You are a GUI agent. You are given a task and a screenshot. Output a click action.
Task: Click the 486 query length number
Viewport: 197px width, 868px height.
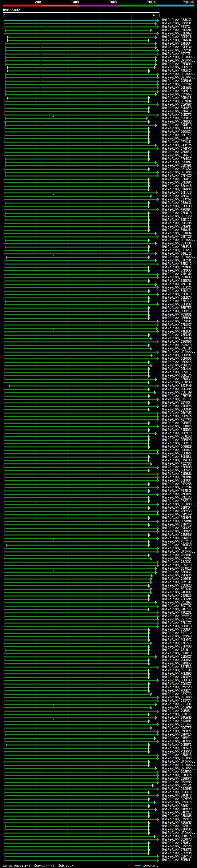[x=155, y=15]
